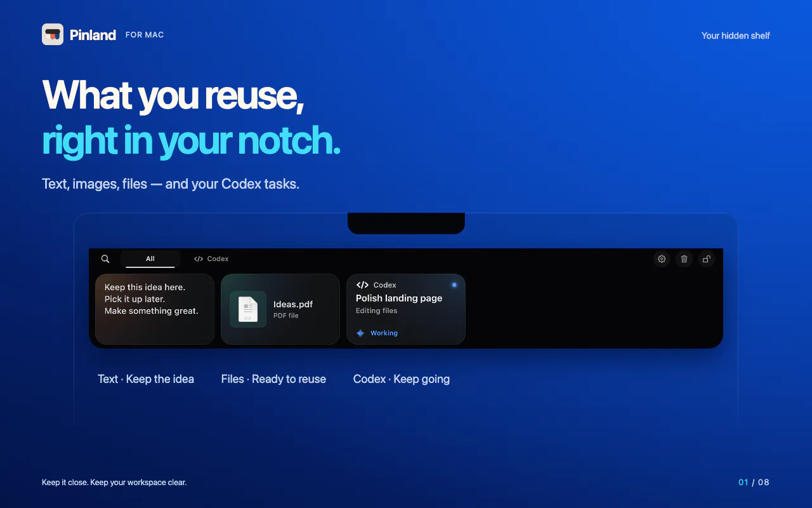Screen dimensions: 812x508
Task: Click the 'PDF file' label
Action: pyautogui.click(x=286, y=316)
